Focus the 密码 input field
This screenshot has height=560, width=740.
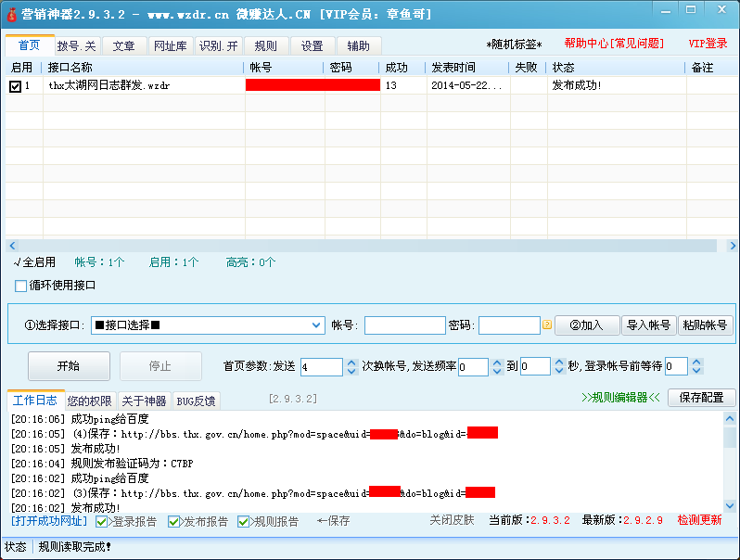(x=509, y=325)
